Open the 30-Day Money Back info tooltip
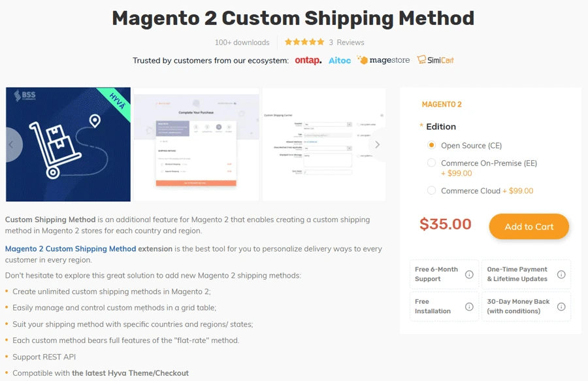 pos(561,306)
